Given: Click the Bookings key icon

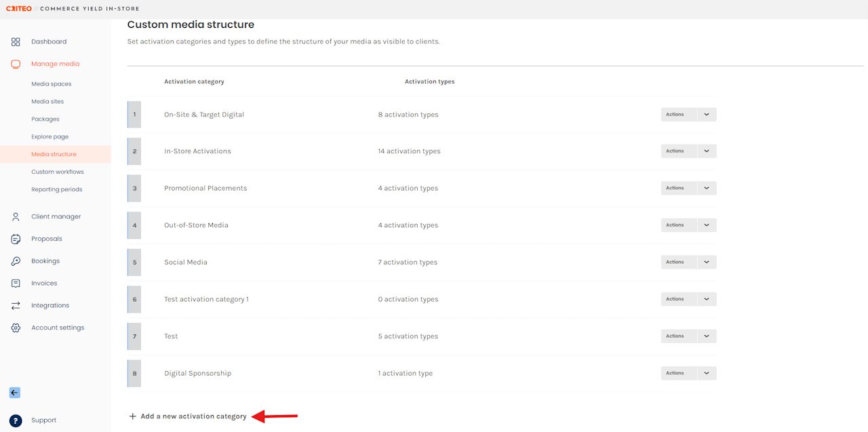Looking at the screenshot, I should (x=16, y=261).
